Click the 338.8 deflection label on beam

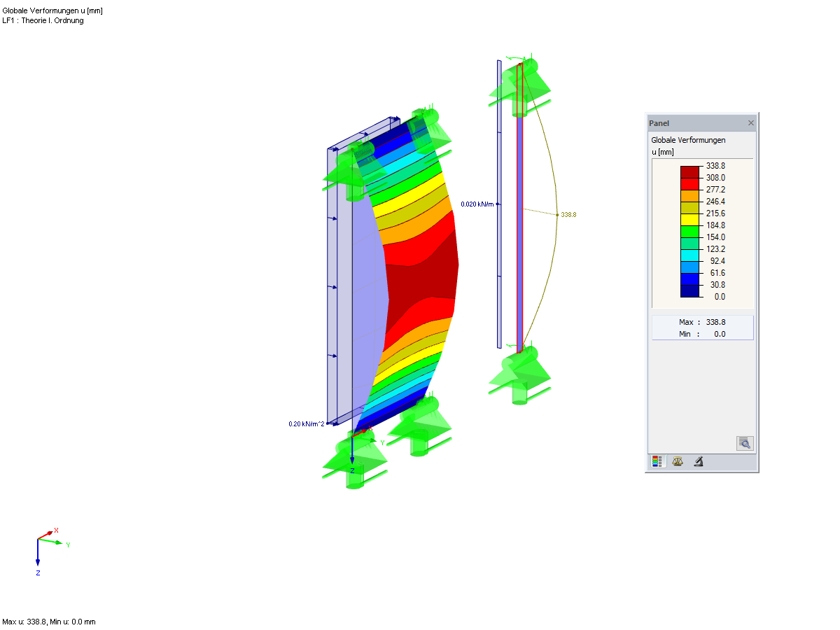(568, 215)
